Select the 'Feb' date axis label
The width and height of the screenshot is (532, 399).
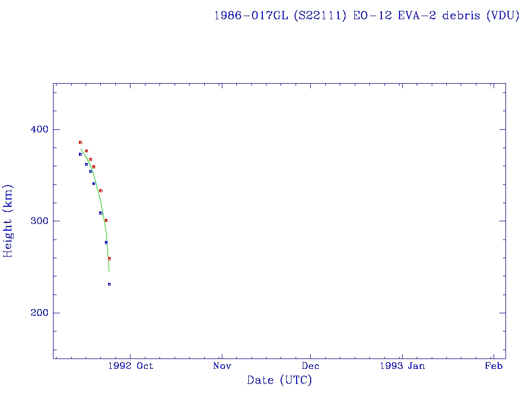click(x=494, y=366)
